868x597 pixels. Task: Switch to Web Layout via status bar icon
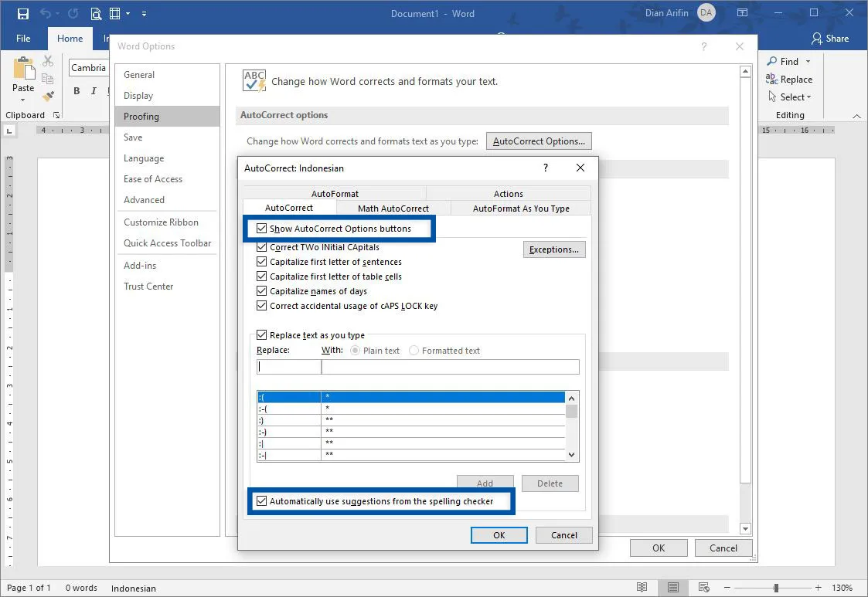click(704, 587)
